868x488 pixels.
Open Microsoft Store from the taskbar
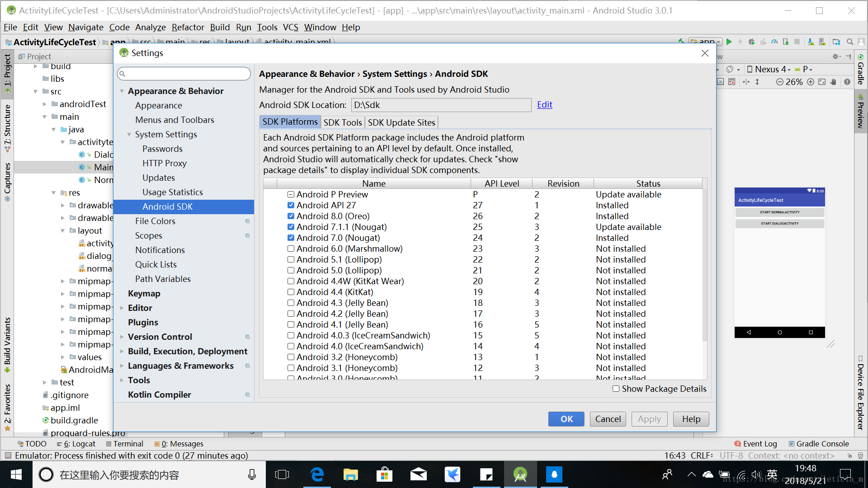[x=384, y=474]
